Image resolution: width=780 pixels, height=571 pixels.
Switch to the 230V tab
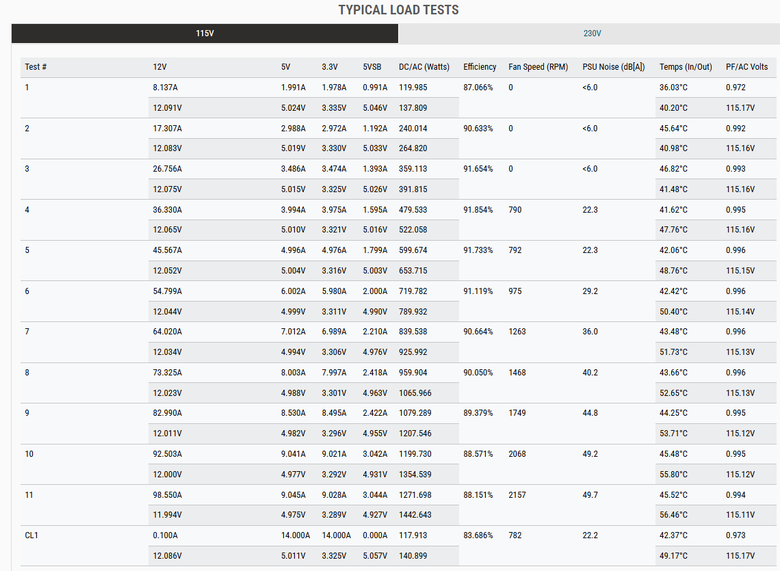pos(591,33)
